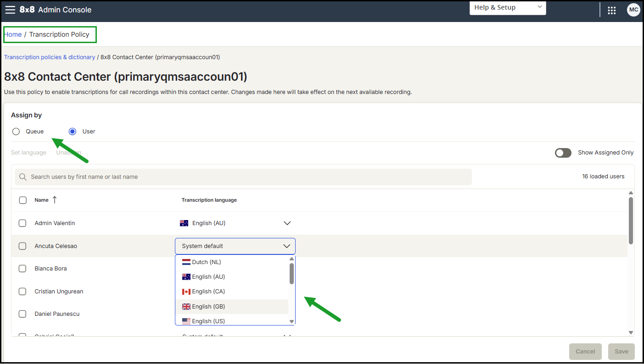
Task: Click the name Daniel Paunescu
Action: coord(57,314)
